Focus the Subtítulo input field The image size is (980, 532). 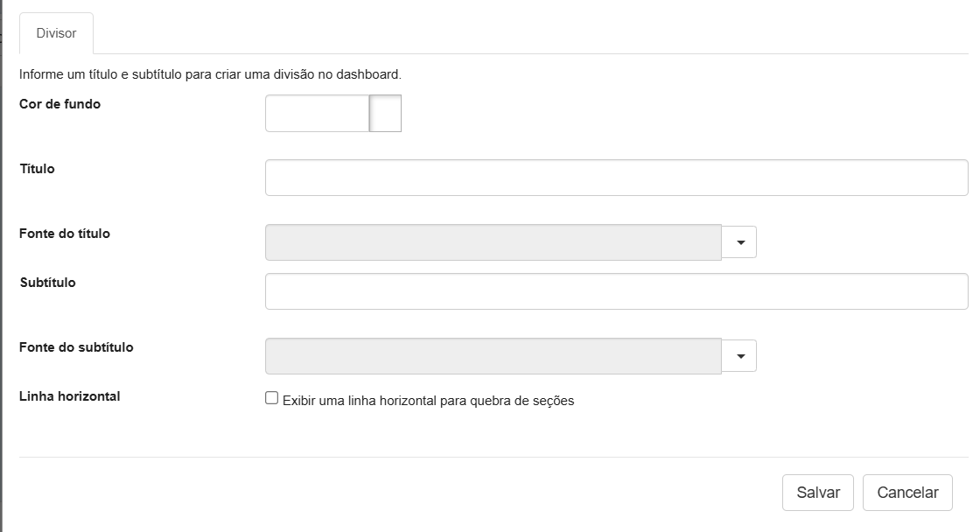tap(616, 291)
